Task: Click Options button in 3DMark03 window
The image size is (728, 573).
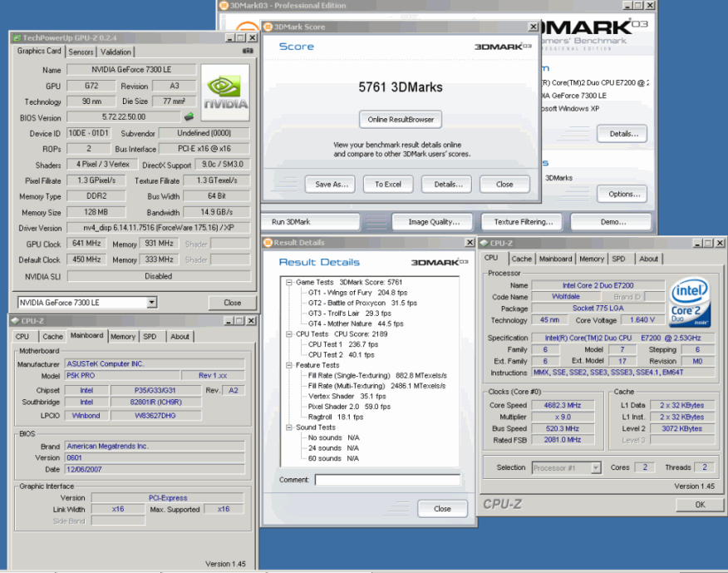Action: click(x=623, y=194)
